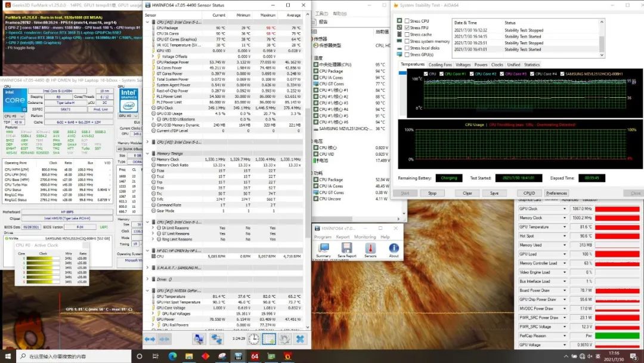The width and height of the screenshot is (644, 363).
Task: Click HWiNFO logging start sheet icon
Action: [x=269, y=339]
